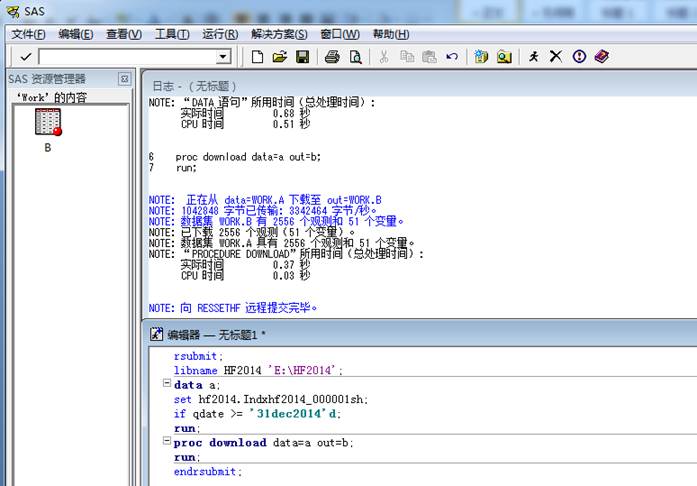Click the command submit checkmark button
697x486 pixels.
(25, 57)
